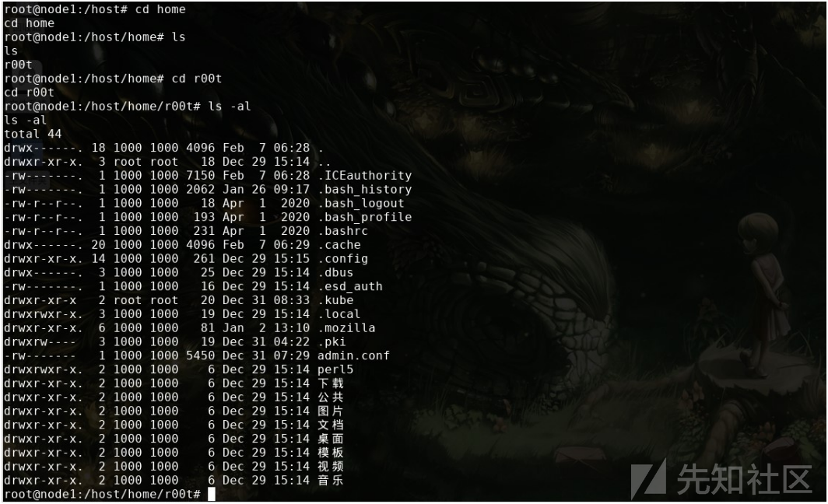The height and width of the screenshot is (504, 828).
Task: Select the admin.conf file name
Action: pyautogui.click(x=353, y=355)
